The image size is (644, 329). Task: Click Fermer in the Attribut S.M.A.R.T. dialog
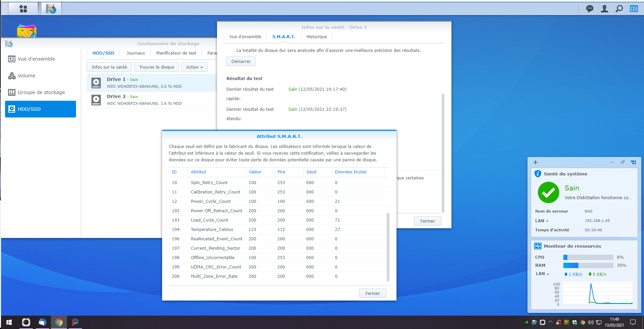(372, 293)
